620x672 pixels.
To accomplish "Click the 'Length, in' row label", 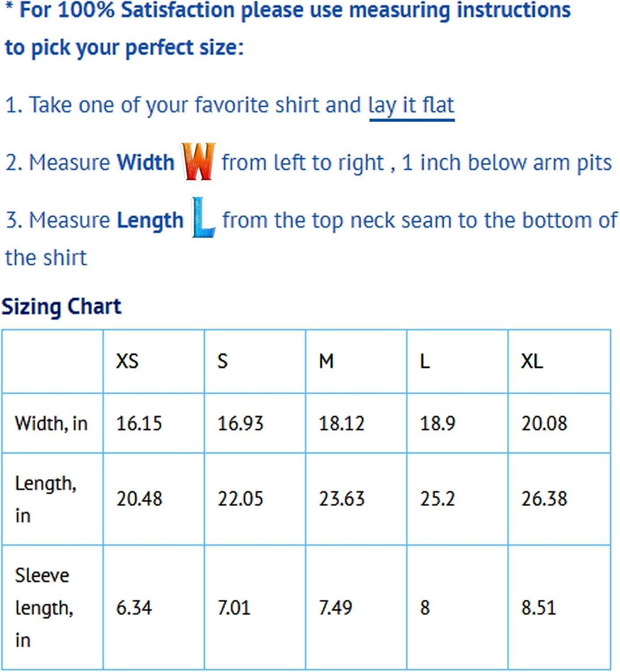I will [x=45, y=499].
